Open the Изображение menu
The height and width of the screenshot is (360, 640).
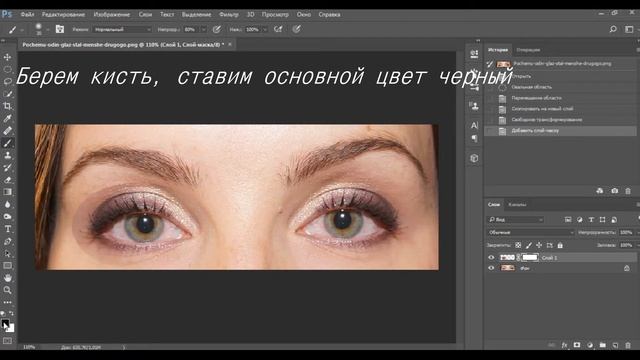(x=111, y=14)
